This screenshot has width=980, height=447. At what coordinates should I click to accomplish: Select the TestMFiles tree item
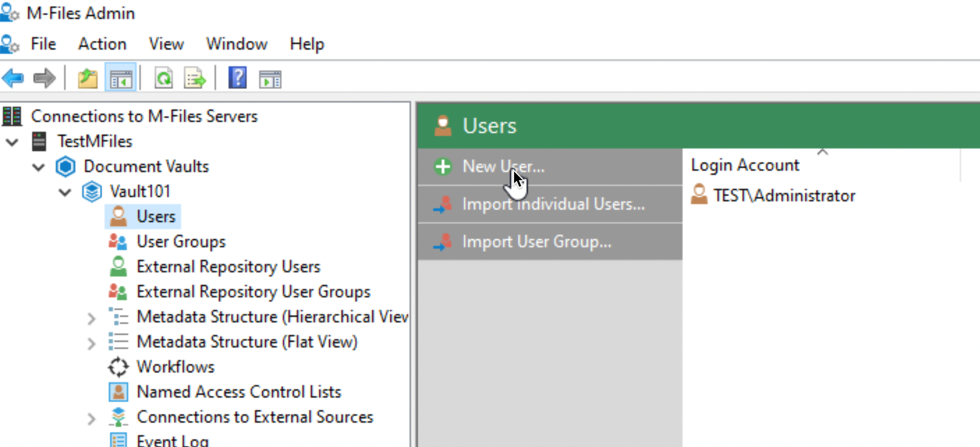click(95, 141)
